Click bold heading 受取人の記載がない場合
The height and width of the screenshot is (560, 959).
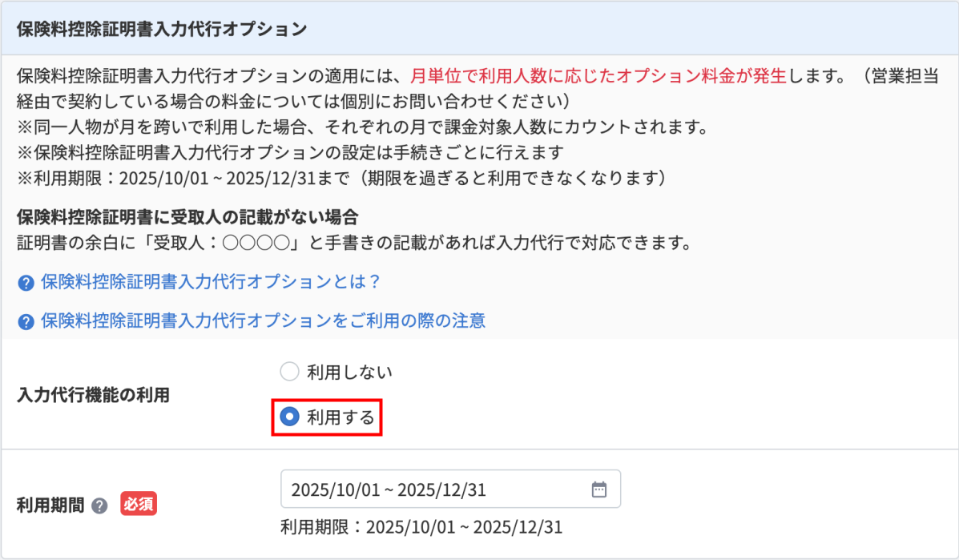pos(187,217)
